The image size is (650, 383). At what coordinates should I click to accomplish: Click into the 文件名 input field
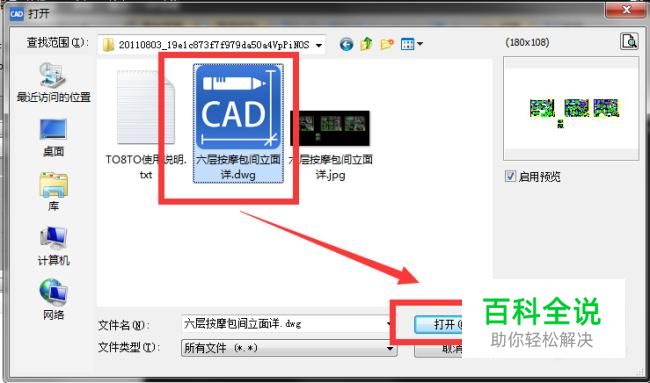click(286, 324)
